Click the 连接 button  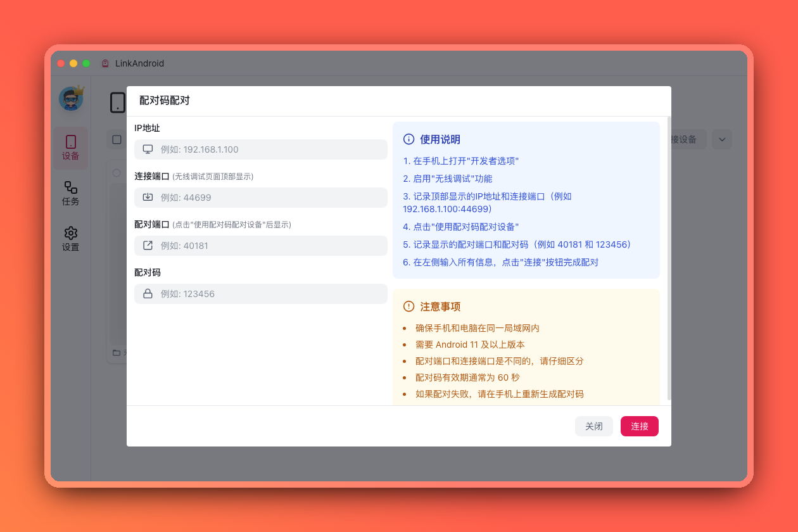point(640,426)
